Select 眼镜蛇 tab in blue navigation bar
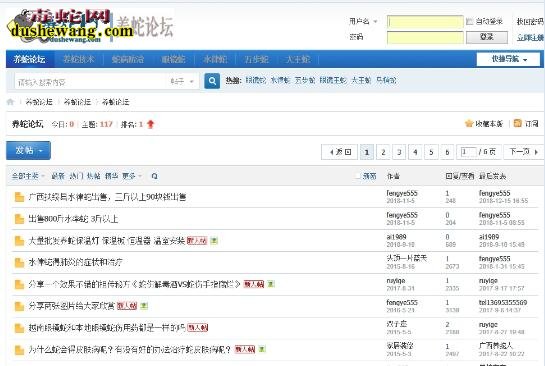Viewport: 545px width, 366px height. (173, 59)
